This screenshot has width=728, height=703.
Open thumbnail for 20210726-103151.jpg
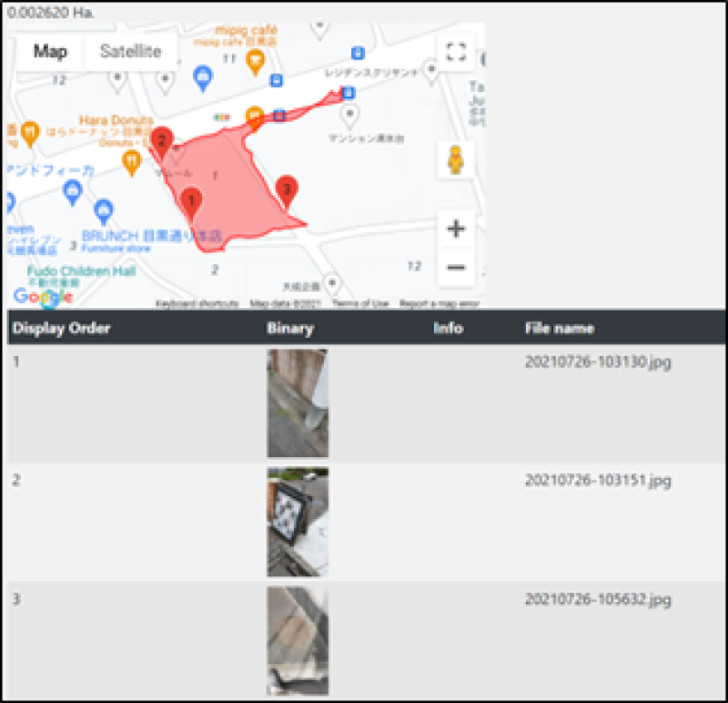point(298,522)
